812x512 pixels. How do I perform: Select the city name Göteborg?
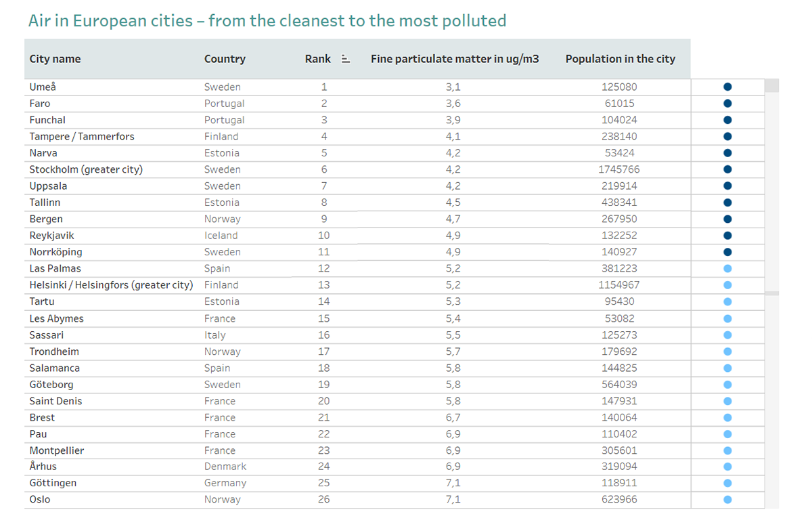pos(51,385)
